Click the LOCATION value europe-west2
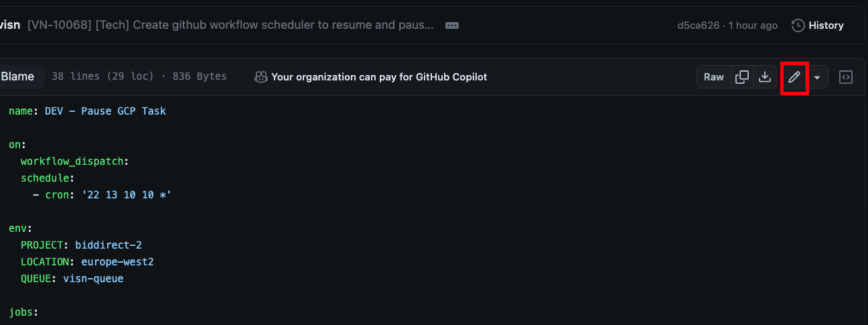This screenshot has width=868, height=325. coord(118,261)
